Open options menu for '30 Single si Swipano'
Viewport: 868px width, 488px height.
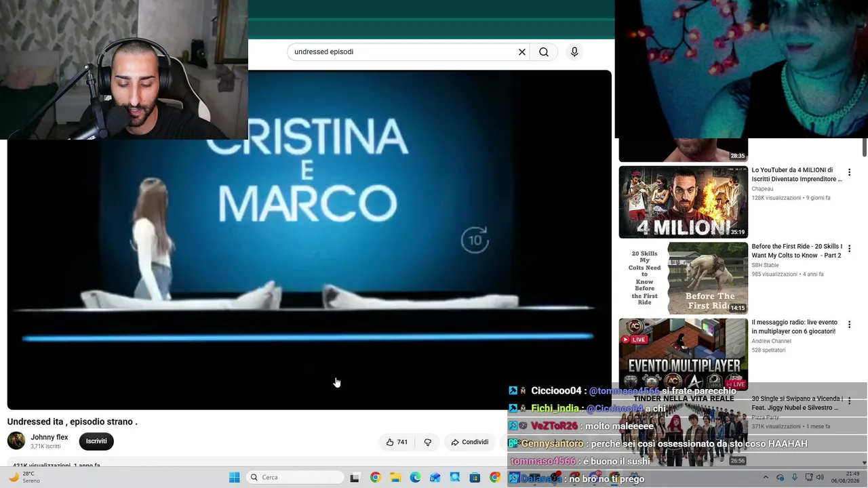[x=849, y=401]
